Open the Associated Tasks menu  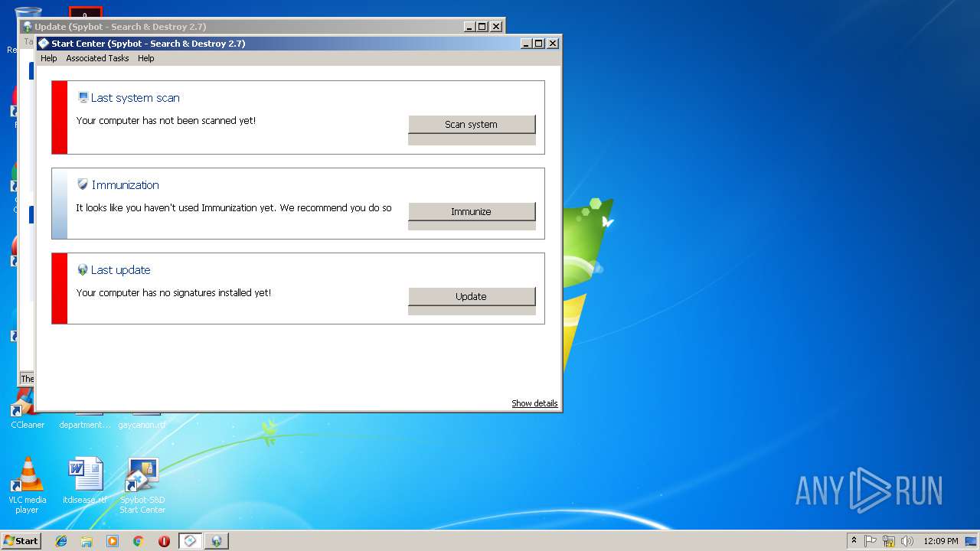(x=97, y=58)
